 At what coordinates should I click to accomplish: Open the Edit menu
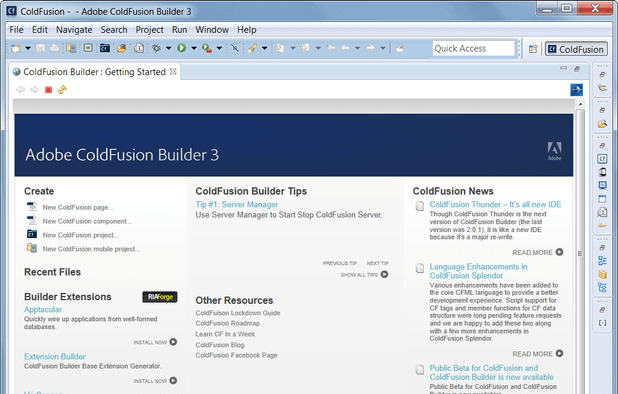40,30
